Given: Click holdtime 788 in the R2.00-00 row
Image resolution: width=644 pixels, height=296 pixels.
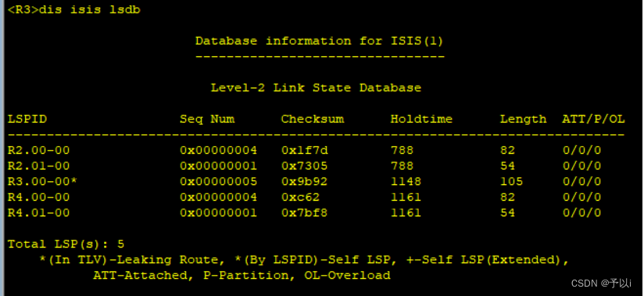Looking at the screenshot, I should point(402,151).
